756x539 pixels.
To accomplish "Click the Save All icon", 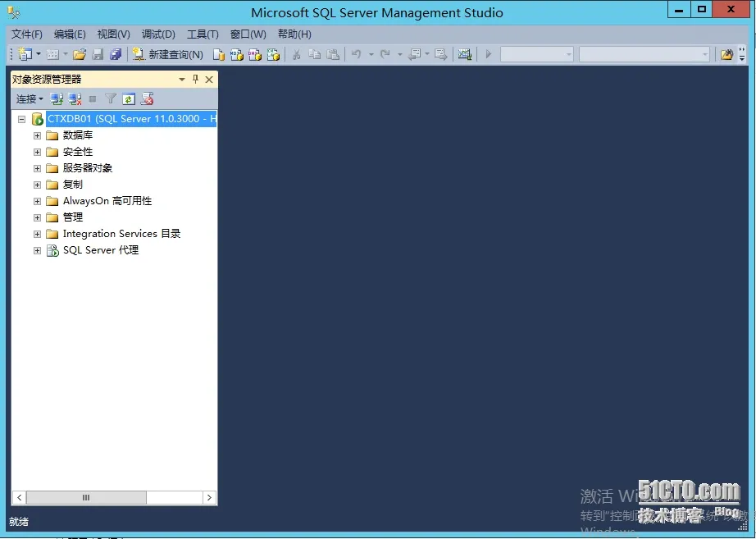I will click(116, 54).
